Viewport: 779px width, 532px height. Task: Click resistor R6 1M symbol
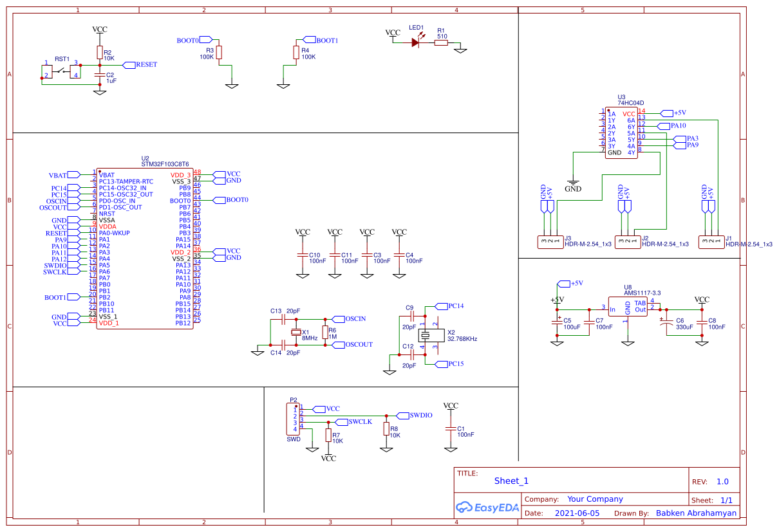coord(325,333)
